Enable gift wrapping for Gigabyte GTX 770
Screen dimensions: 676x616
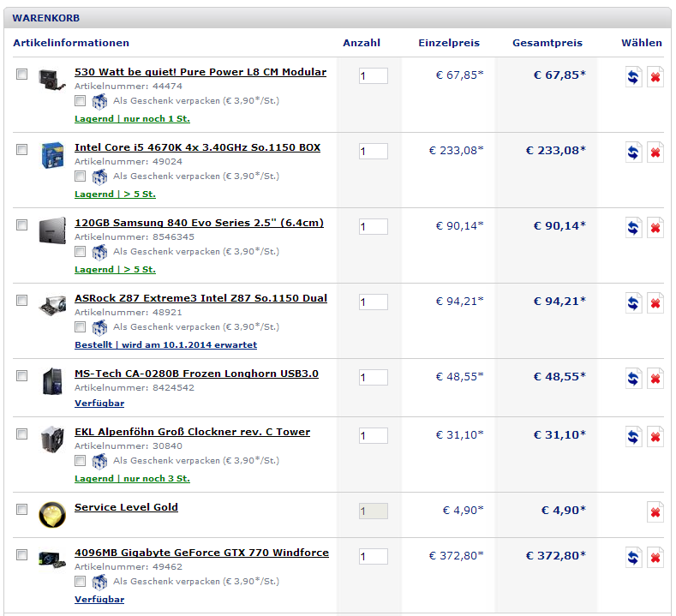tap(80, 581)
